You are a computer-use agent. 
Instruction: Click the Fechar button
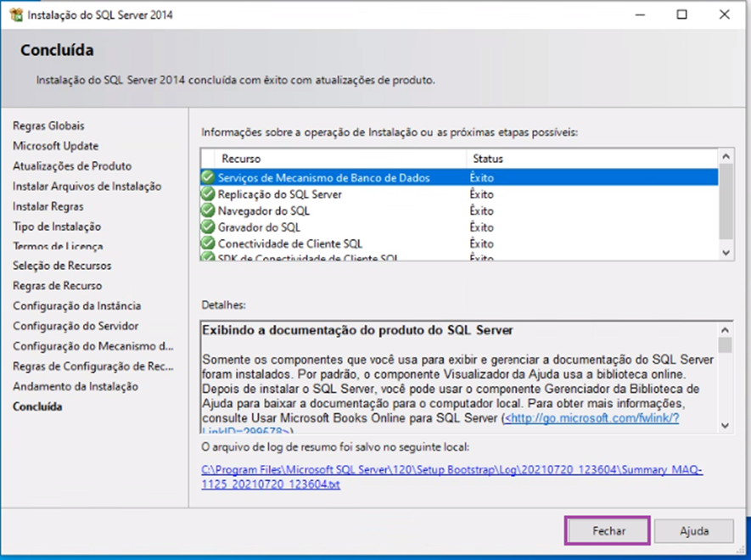point(608,531)
